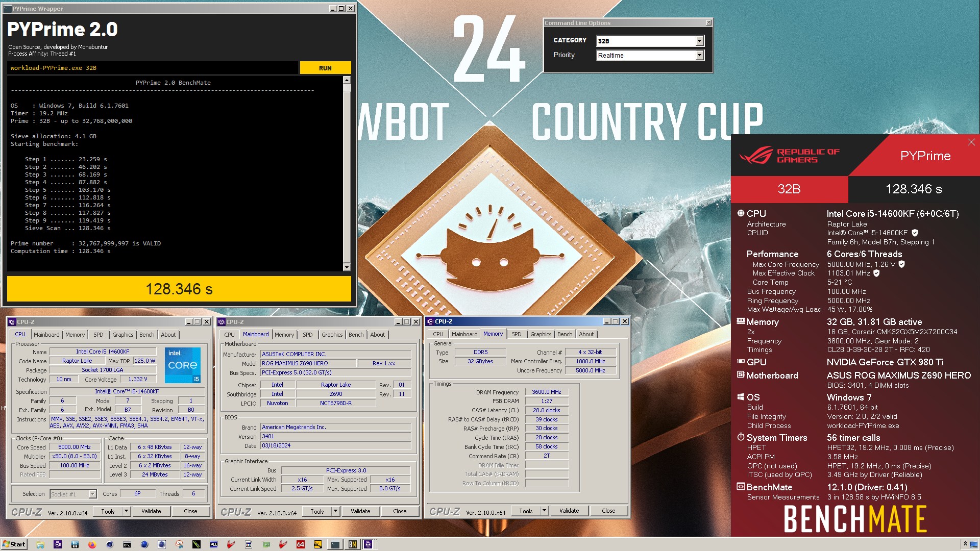Click the Command Rate value 2T
Screen dimensions: 980x551
point(547,456)
